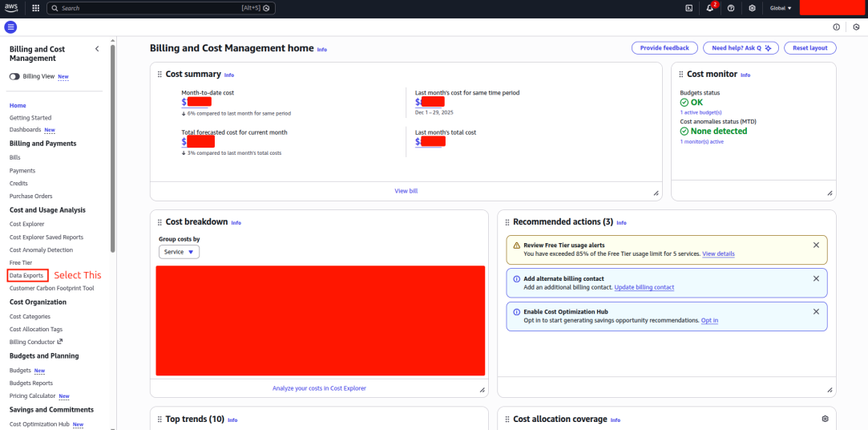This screenshot has height=430, width=868.
Task: Click Opt in link for Optimization Hub
Action: tap(709, 320)
